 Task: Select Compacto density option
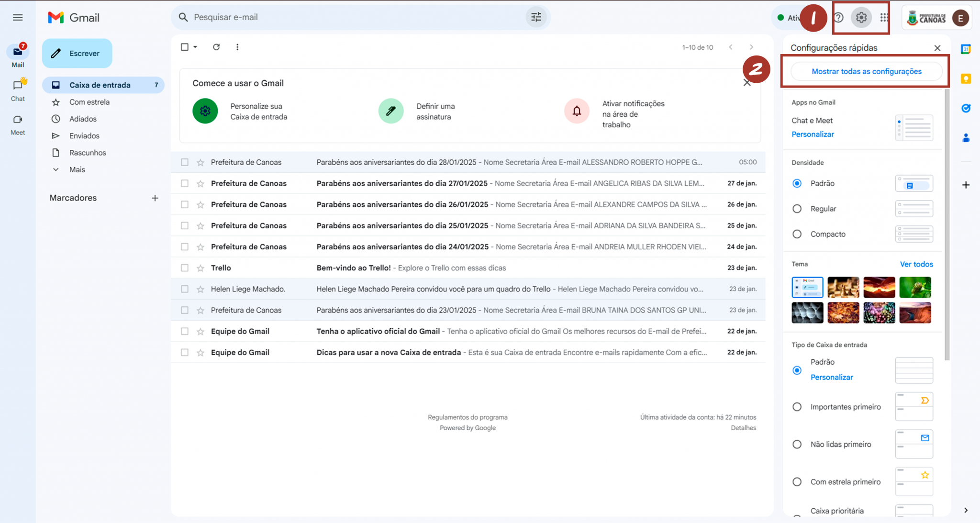(797, 234)
